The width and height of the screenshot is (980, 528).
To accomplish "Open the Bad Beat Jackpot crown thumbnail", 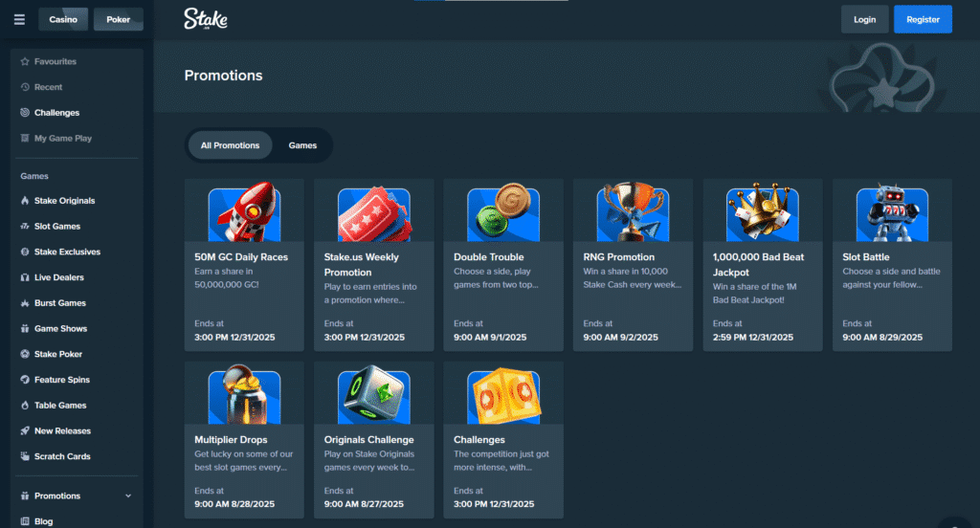I will (x=763, y=211).
